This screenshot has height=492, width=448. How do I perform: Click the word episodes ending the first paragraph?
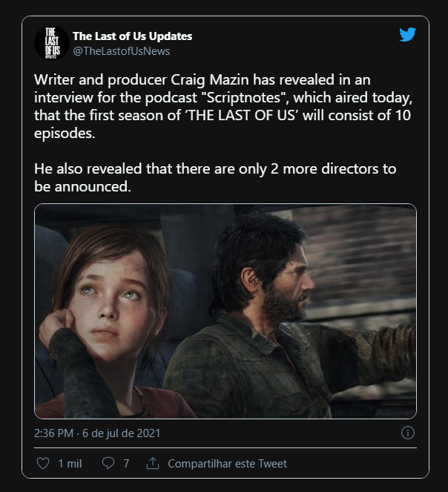[65, 134]
